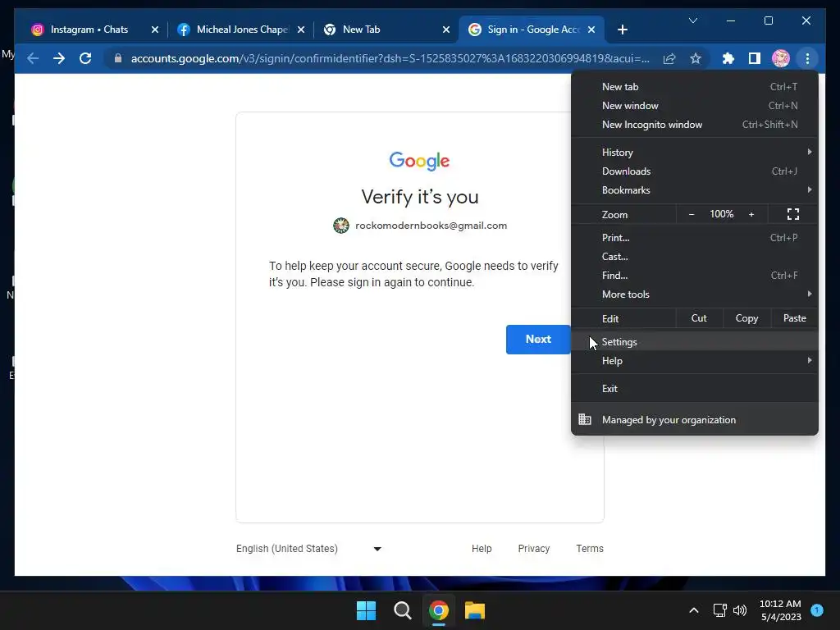Open Settings from the Chrome menu

(x=694, y=342)
